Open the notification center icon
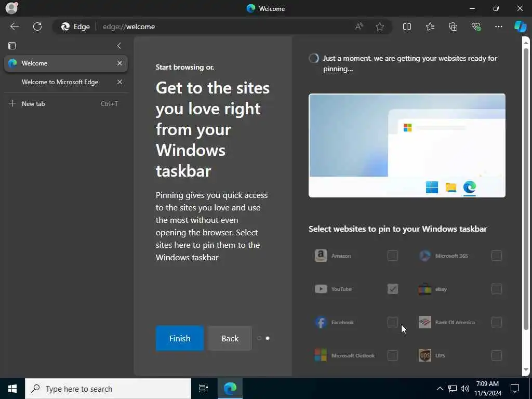The image size is (532, 399). 515,389
